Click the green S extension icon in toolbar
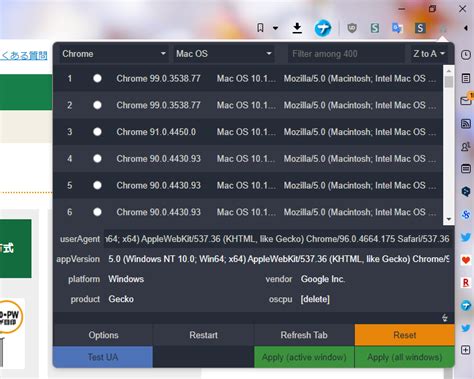 [x=375, y=28]
